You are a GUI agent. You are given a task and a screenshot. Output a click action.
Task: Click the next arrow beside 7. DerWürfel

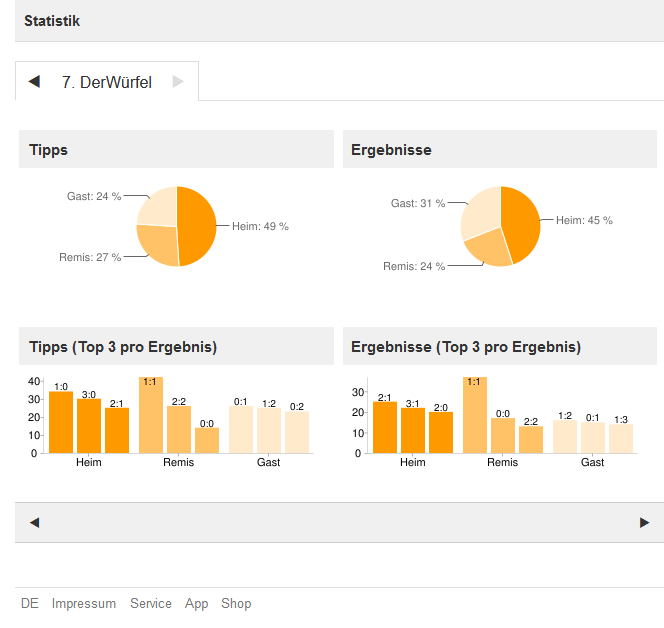pos(178,82)
